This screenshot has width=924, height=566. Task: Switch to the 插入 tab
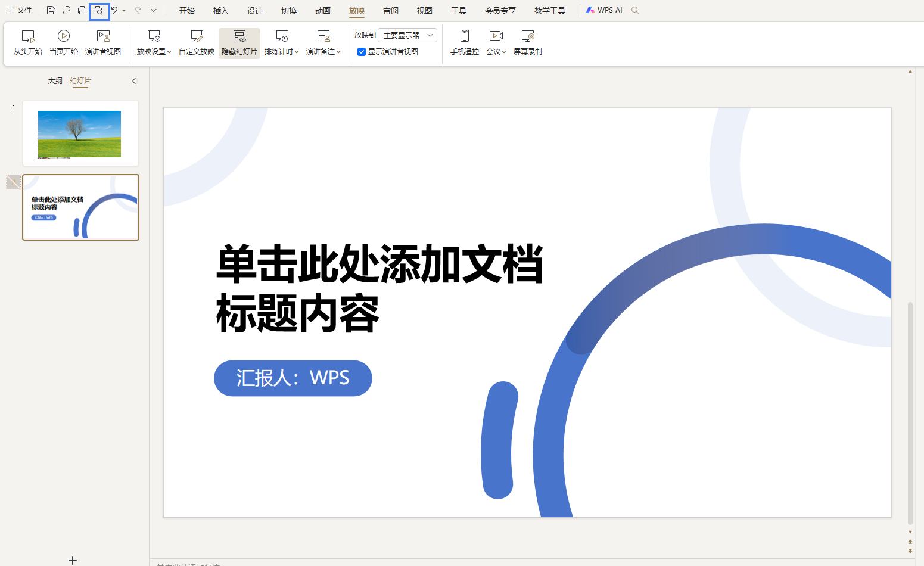221,11
